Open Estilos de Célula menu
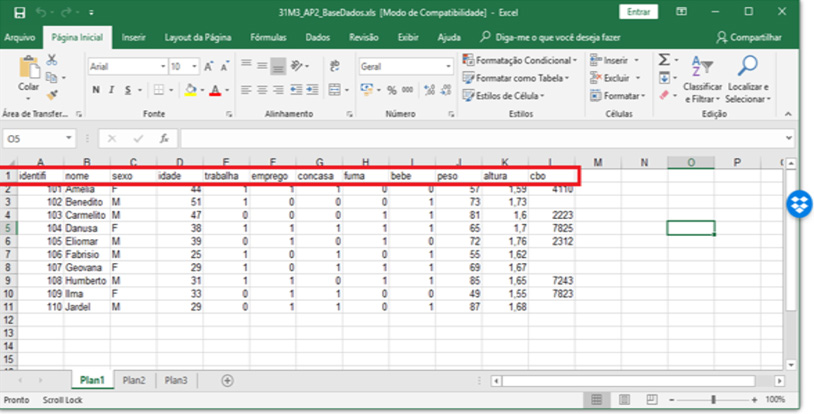The height and width of the screenshot is (414, 814). 503,96
